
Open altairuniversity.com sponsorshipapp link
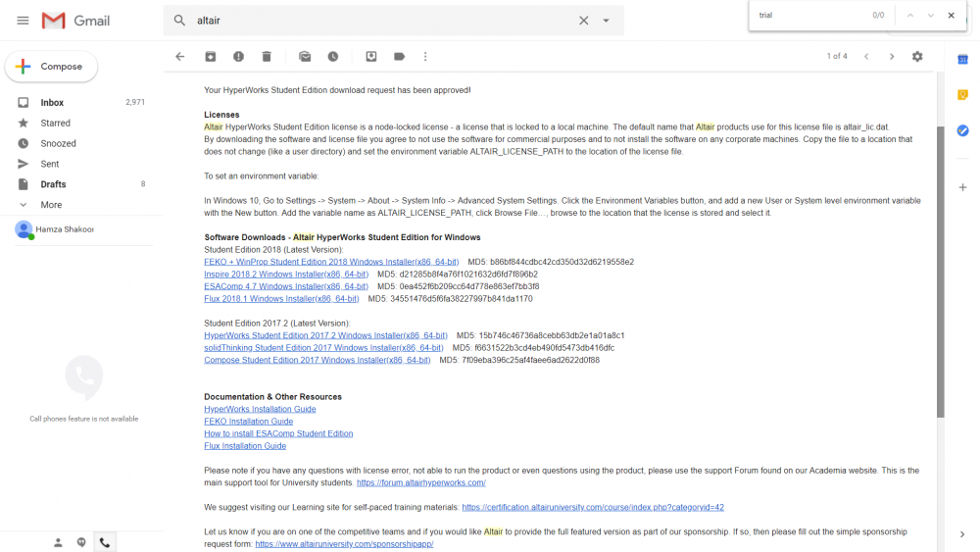click(x=344, y=544)
